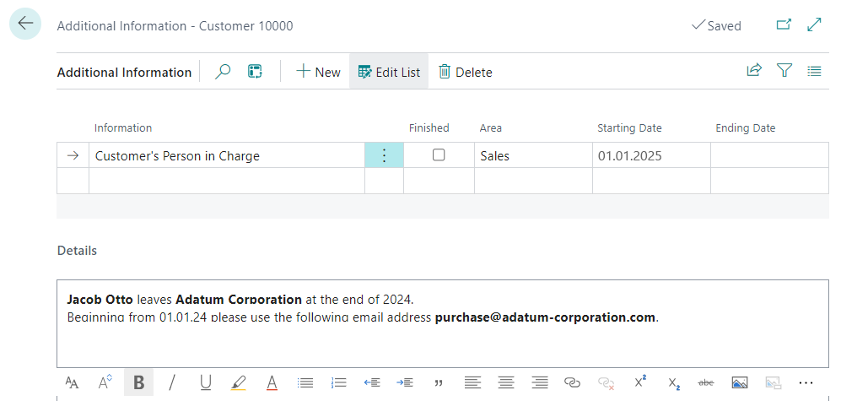Open page in new window icon
Viewport: 868px width, 401px height.
click(784, 25)
